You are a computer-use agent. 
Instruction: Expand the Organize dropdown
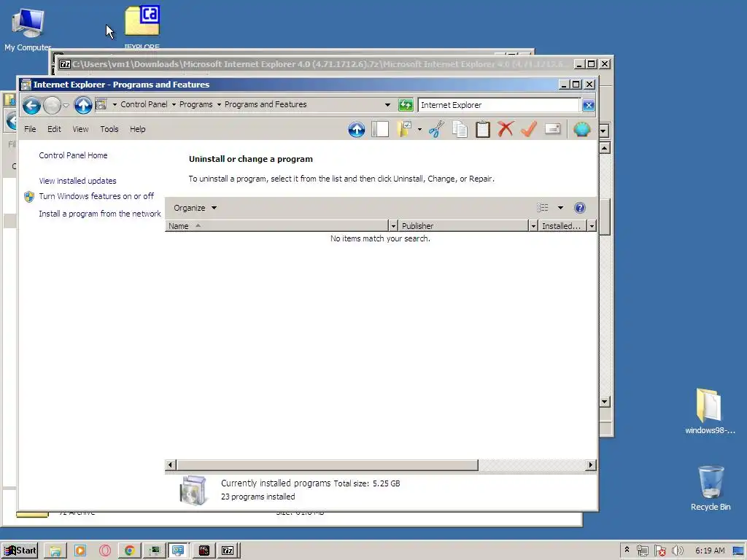[x=195, y=208]
